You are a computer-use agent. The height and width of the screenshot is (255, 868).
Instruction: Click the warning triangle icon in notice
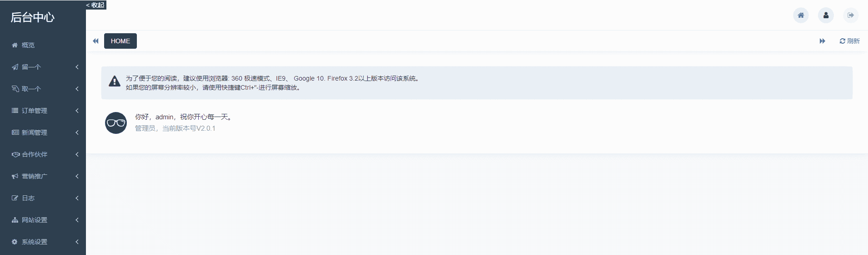click(x=115, y=81)
